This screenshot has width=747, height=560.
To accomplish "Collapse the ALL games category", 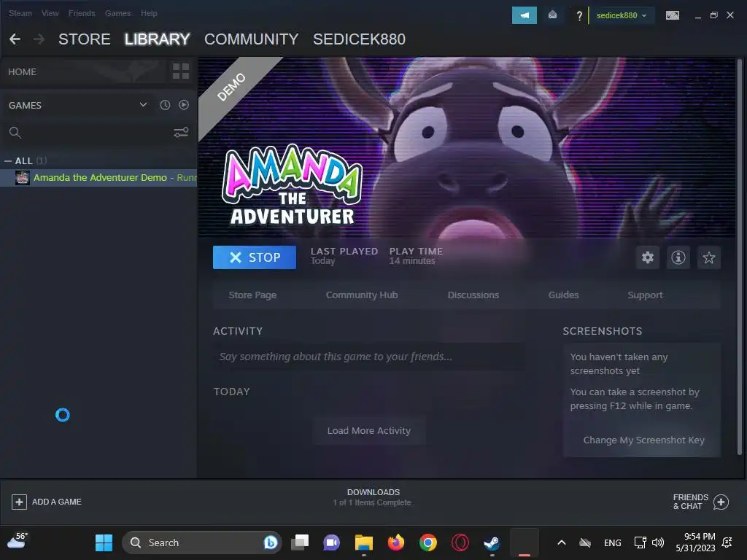I will coord(7,161).
